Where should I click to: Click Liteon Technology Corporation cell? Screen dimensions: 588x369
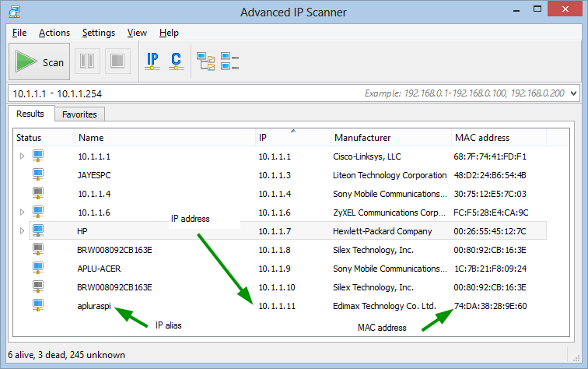(390, 175)
